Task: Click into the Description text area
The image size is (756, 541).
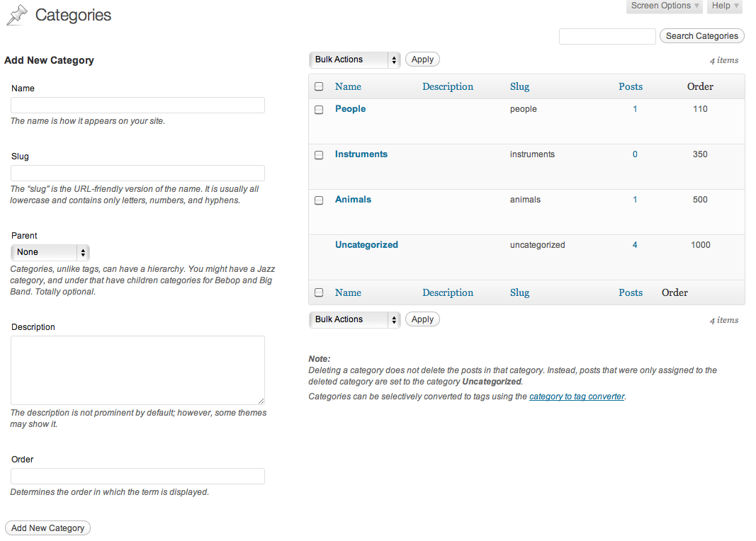Action: [137, 370]
